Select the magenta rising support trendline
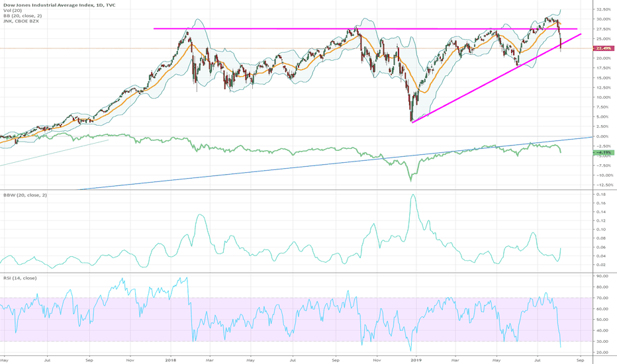 (497, 79)
